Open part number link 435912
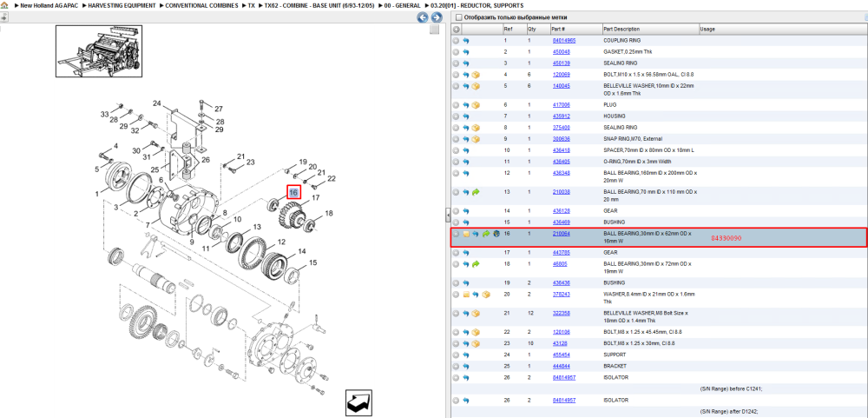Screen dimensions: 868x418 [x=561, y=116]
